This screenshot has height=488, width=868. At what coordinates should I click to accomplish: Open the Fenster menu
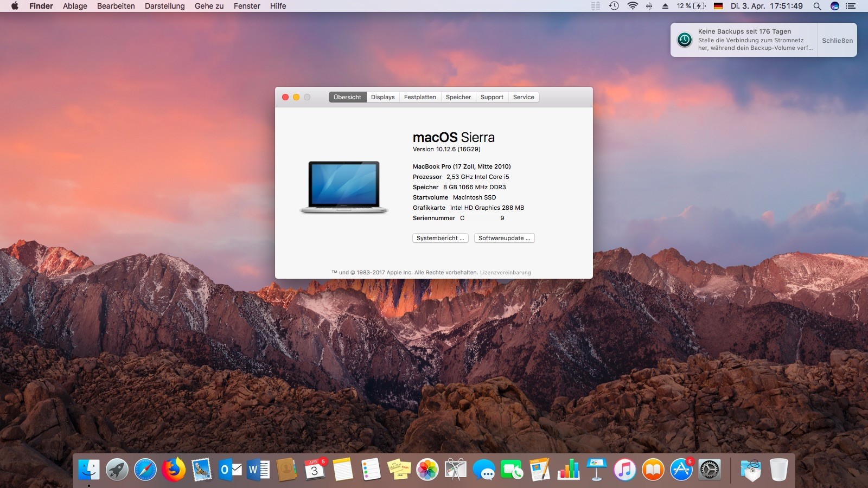[247, 6]
